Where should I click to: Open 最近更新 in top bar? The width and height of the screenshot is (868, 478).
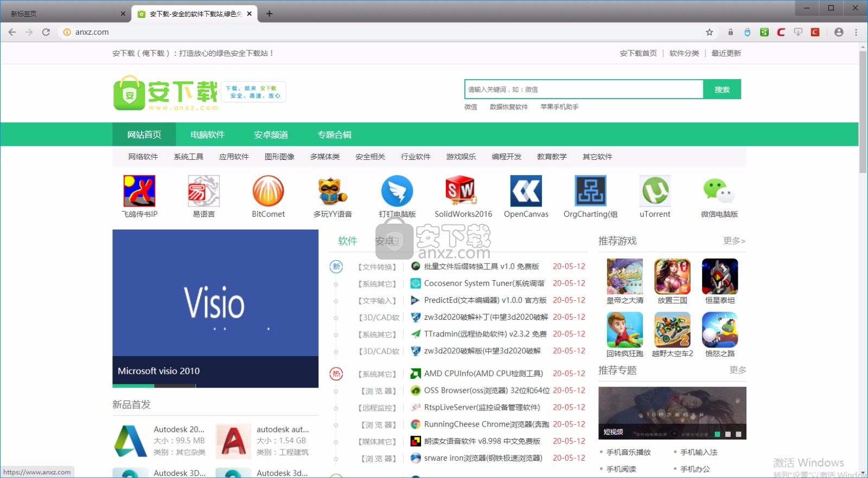[726, 53]
